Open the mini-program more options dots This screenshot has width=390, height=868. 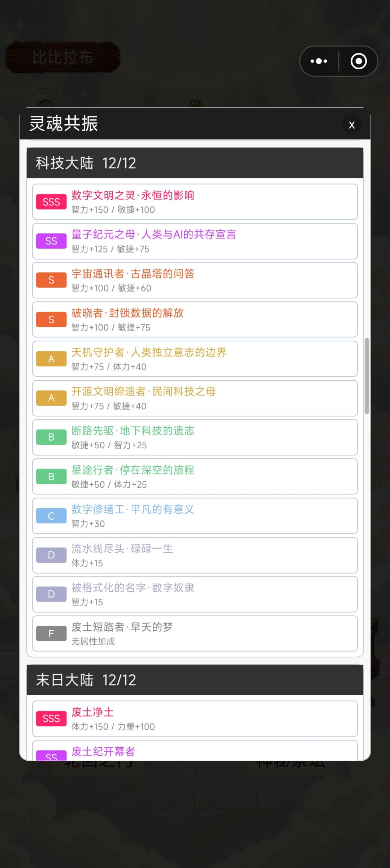point(319,61)
